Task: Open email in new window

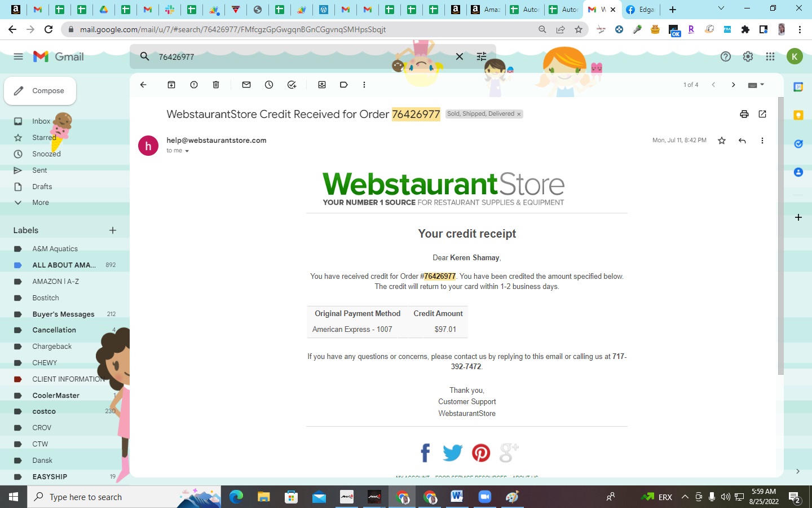Action: [762, 114]
